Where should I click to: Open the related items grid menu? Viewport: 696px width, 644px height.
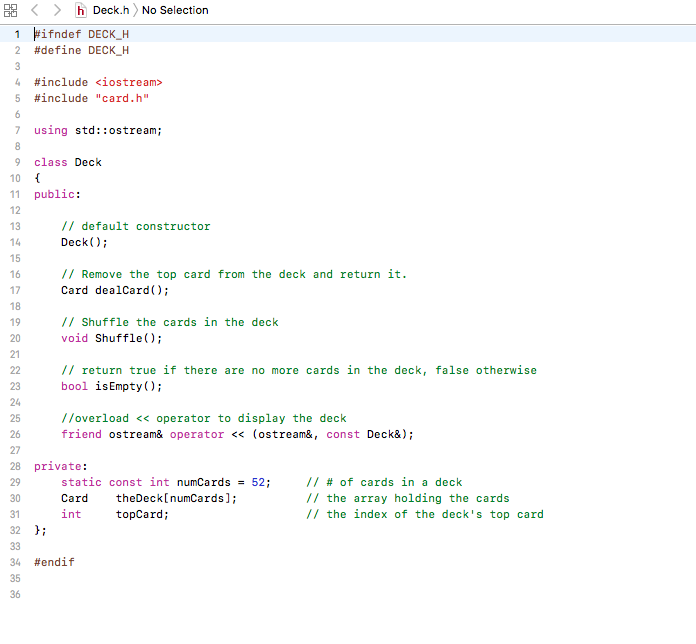tap(10, 10)
